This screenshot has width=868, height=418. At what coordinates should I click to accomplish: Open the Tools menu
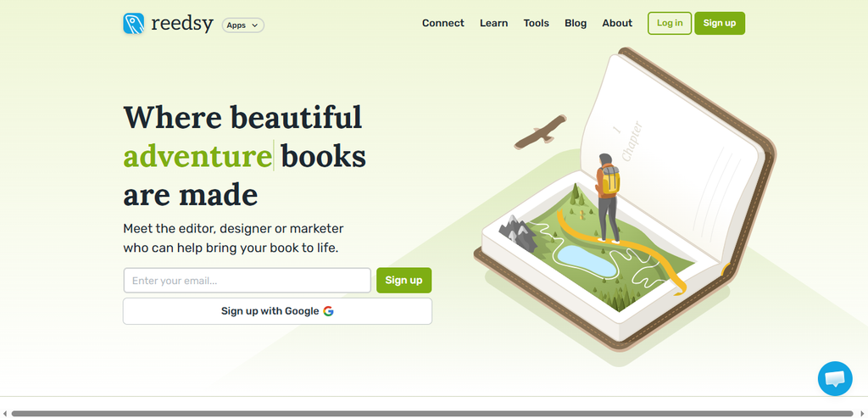coord(537,23)
